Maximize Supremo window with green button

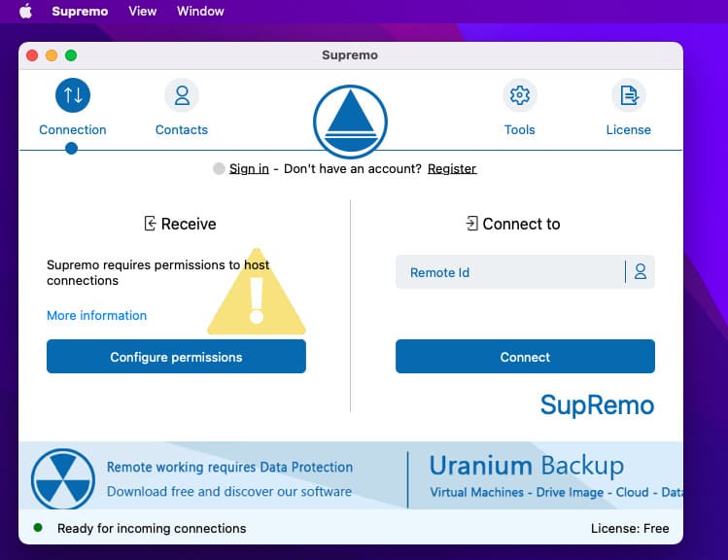tap(71, 55)
